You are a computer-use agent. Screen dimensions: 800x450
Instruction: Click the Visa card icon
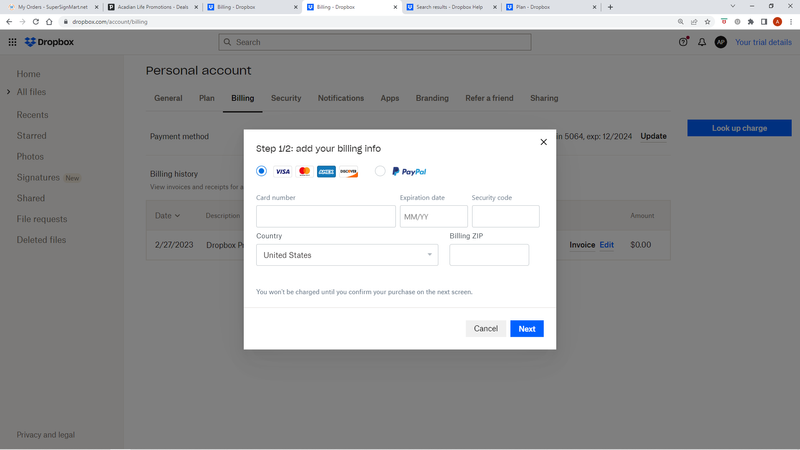[282, 171]
